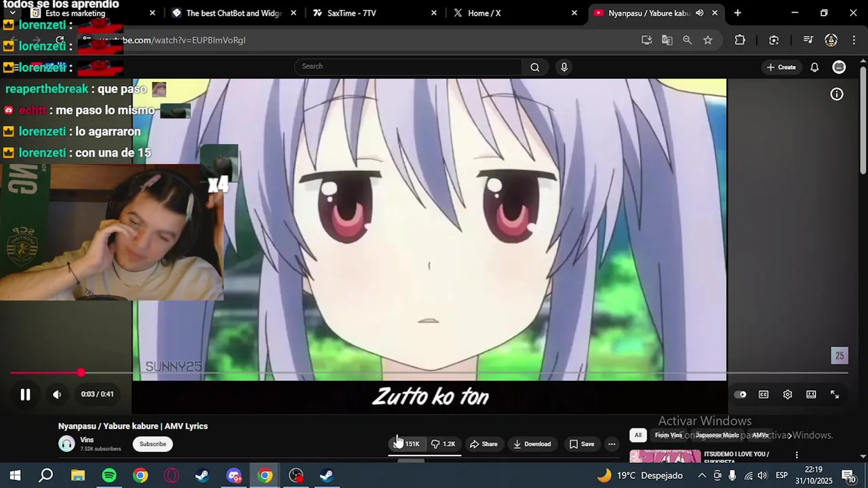Open Chrome extensions puzzle icon
This screenshot has width=868, height=488.
pyautogui.click(x=740, y=40)
